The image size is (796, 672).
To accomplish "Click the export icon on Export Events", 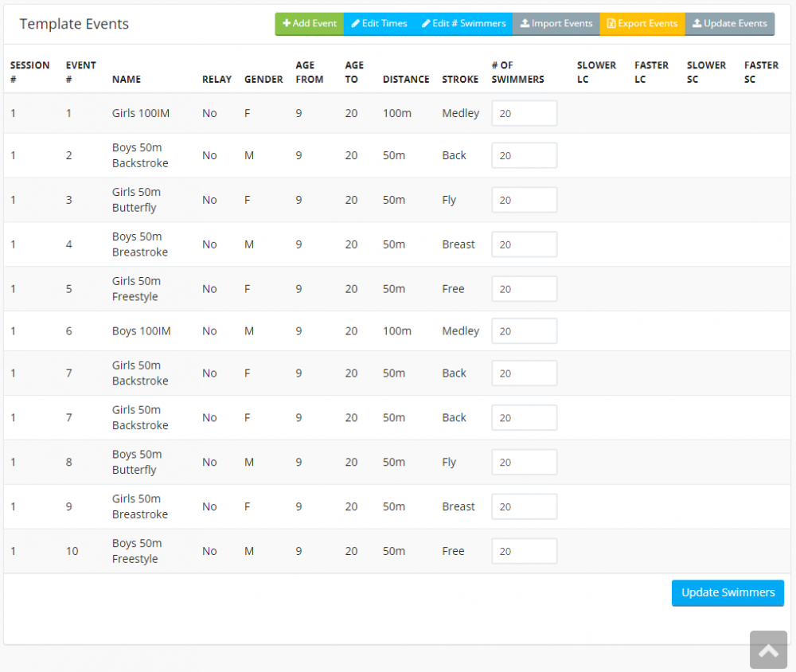I will pyautogui.click(x=613, y=24).
